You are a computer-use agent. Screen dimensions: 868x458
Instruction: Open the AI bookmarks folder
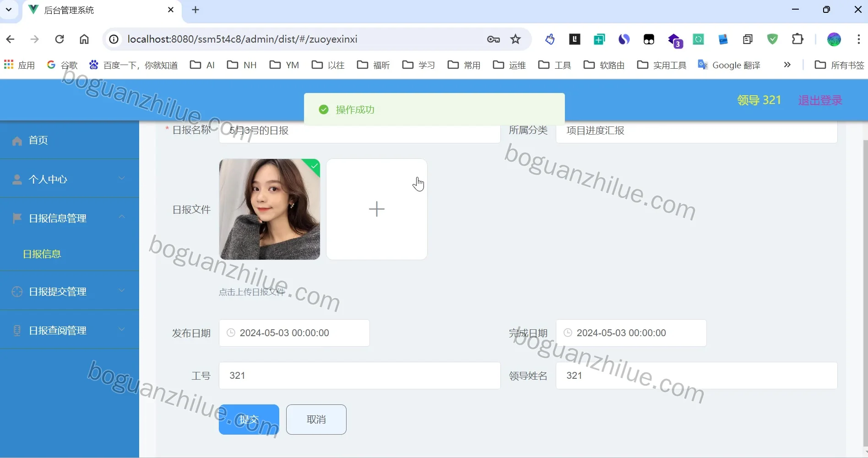click(x=202, y=65)
